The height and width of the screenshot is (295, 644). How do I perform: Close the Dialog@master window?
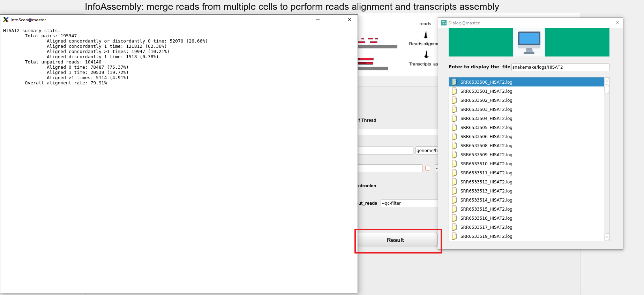pyautogui.click(x=617, y=23)
